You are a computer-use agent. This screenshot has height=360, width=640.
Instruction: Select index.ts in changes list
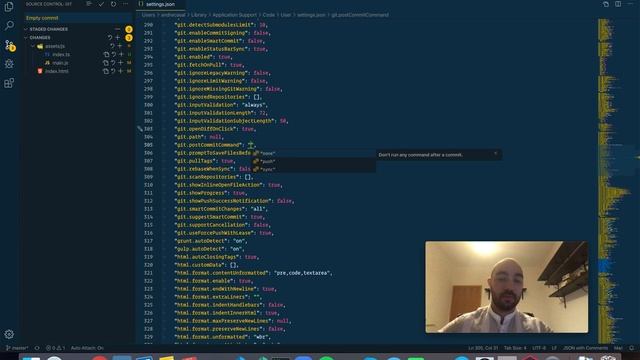click(61, 54)
